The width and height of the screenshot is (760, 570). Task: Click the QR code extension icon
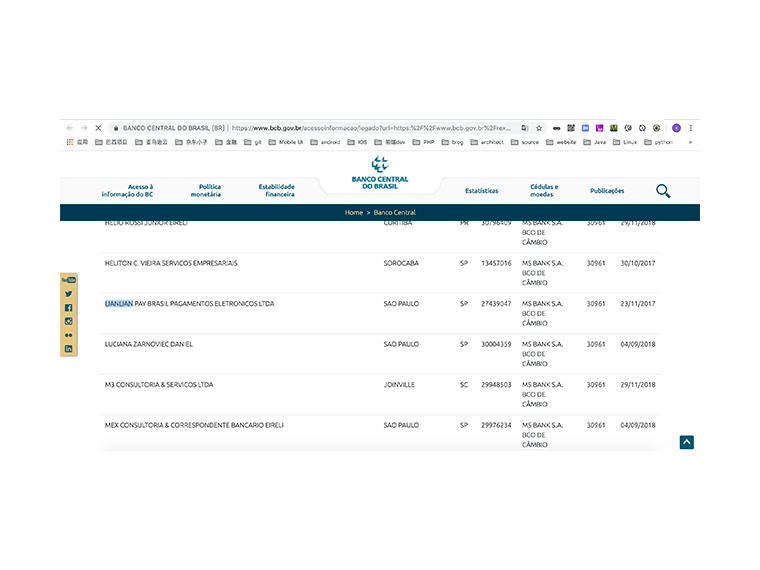click(x=571, y=128)
